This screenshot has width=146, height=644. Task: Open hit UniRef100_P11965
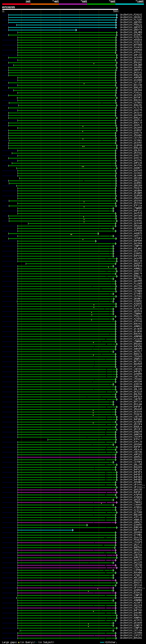[131, 284]
